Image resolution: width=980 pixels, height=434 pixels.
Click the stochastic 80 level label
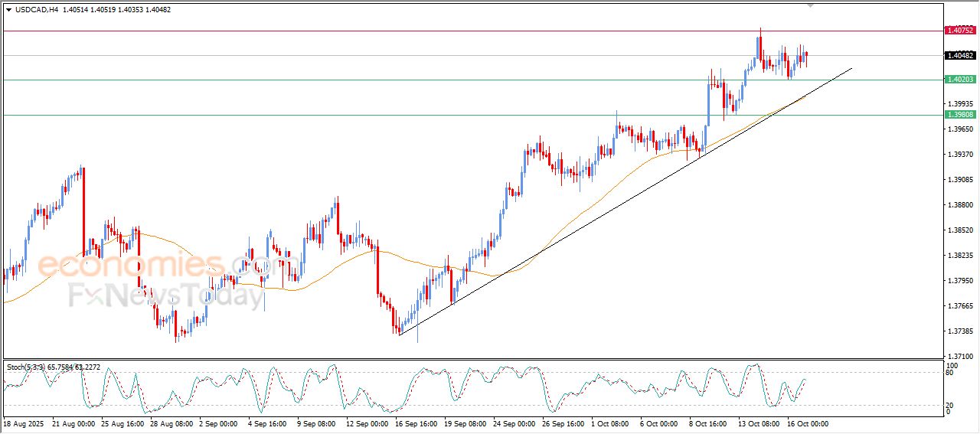click(x=950, y=373)
